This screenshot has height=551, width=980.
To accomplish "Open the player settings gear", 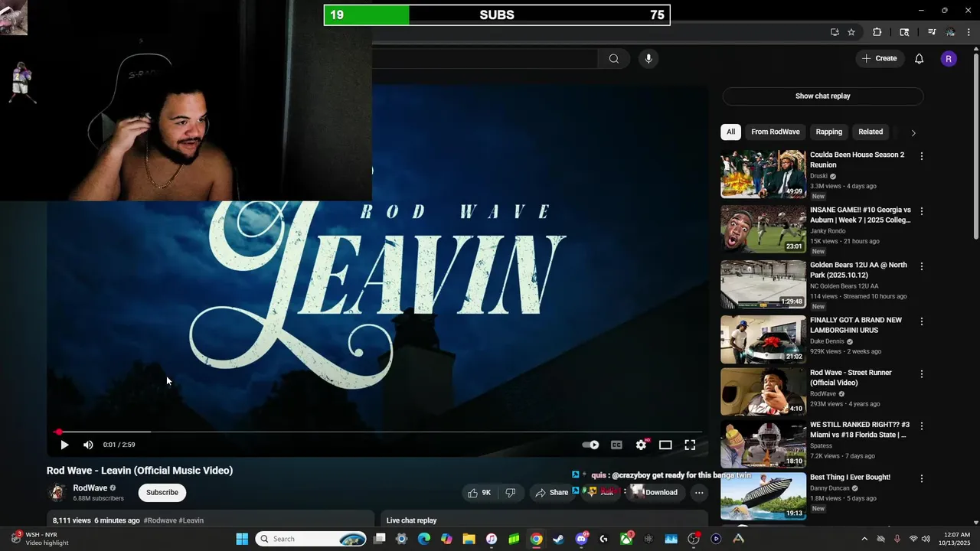I will pos(642,445).
